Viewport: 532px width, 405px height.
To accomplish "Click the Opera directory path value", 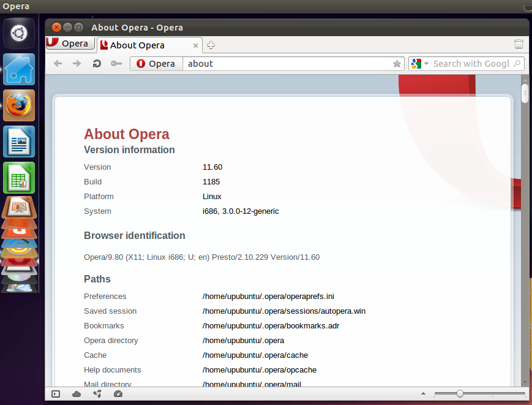I will 243,341.
